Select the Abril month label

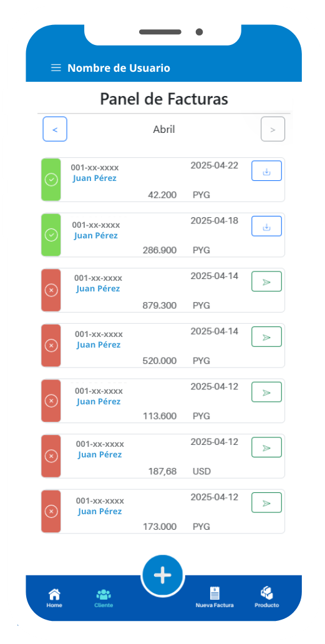tap(164, 129)
